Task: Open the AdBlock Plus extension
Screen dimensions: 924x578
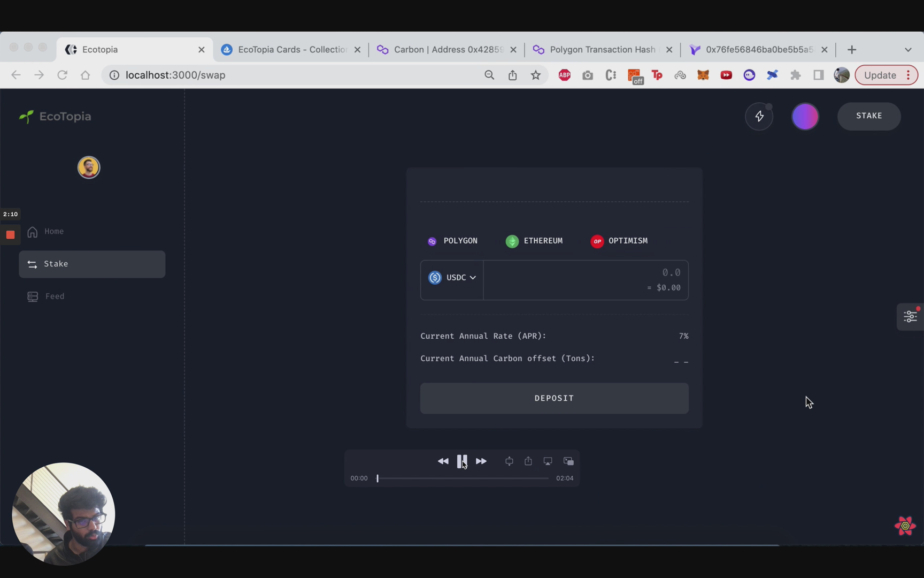Action: [564, 75]
